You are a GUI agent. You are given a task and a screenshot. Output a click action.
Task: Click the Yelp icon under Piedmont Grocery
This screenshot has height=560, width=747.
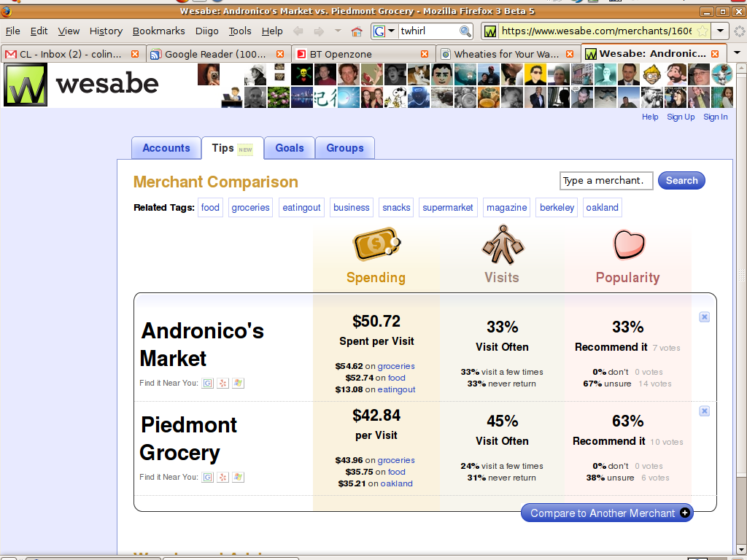pyautogui.click(x=223, y=477)
